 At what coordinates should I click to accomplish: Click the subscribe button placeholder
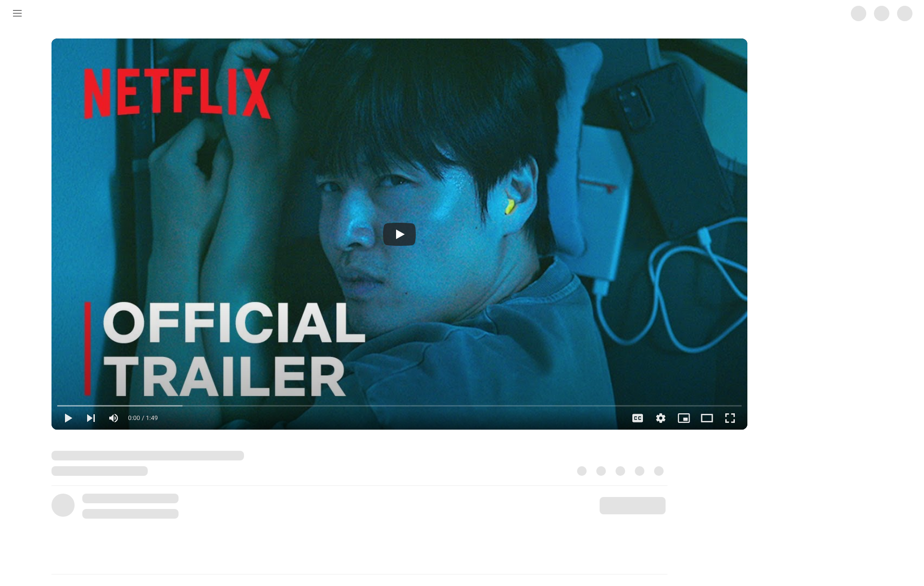click(632, 506)
